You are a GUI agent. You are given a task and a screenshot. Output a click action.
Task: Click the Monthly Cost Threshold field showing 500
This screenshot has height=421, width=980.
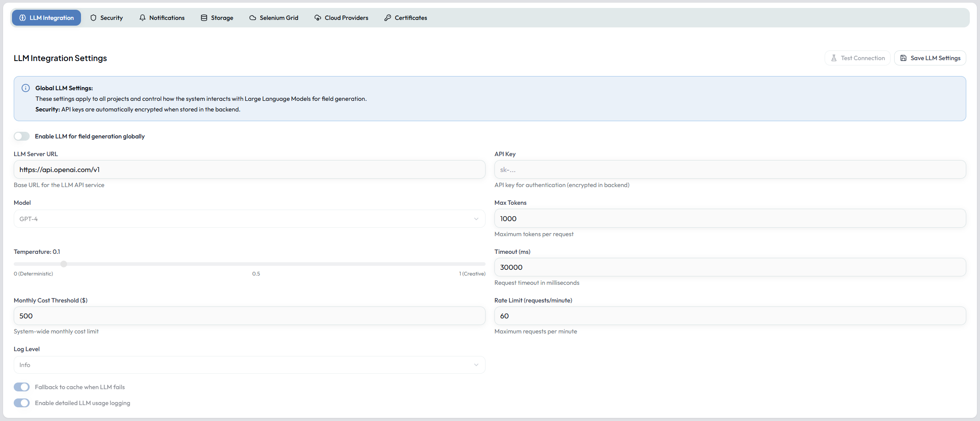tap(250, 316)
